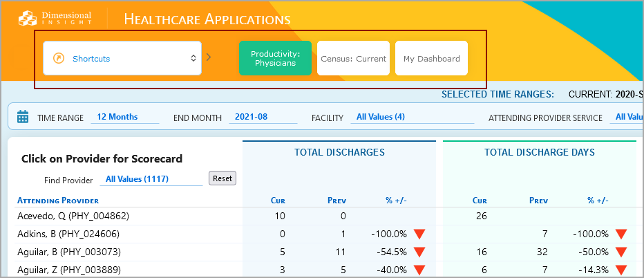Click the calendar icon beside Time Range
This screenshot has width=644, height=278.
click(x=23, y=117)
